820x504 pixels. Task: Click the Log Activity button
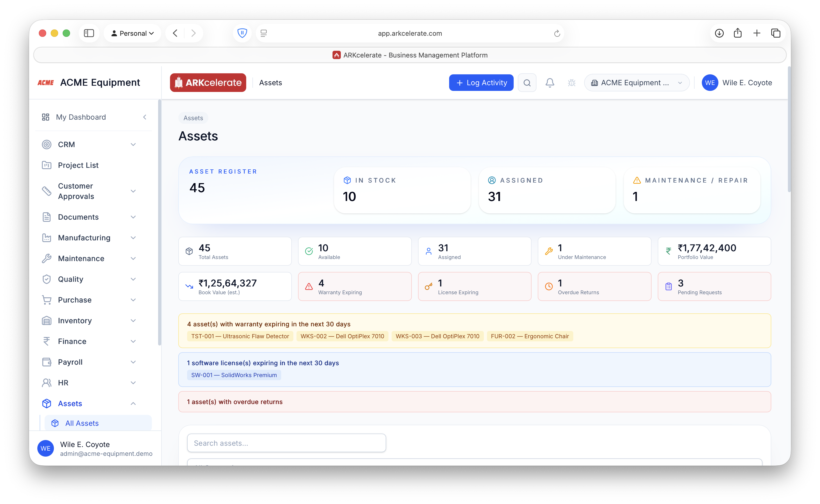click(481, 83)
